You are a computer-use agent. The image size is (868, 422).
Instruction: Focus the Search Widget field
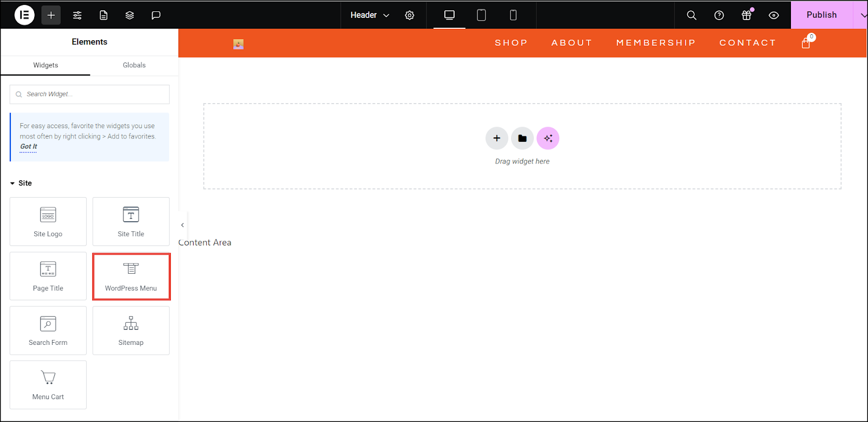pyautogui.click(x=90, y=95)
